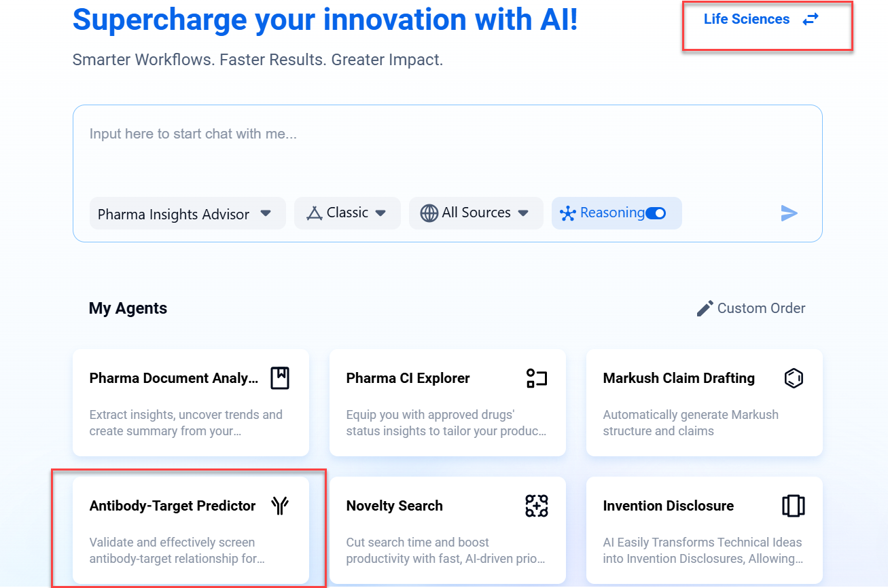Click the Pharma CI Explorer icon

click(x=536, y=378)
